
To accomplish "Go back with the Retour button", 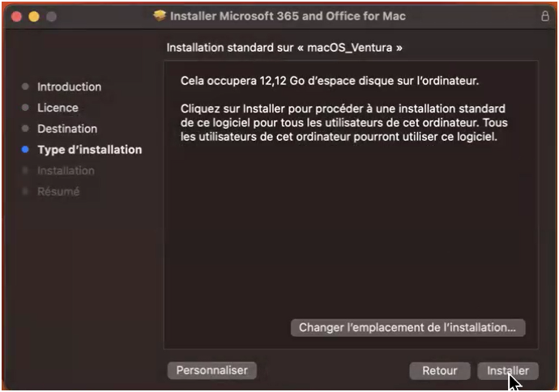I will point(439,371).
